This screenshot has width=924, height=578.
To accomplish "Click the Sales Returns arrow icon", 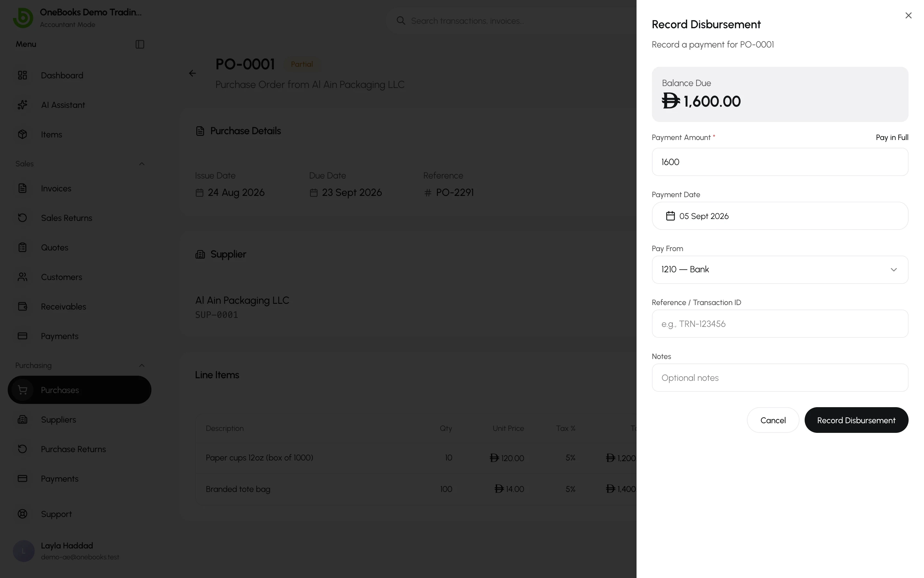I will click(22, 218).
